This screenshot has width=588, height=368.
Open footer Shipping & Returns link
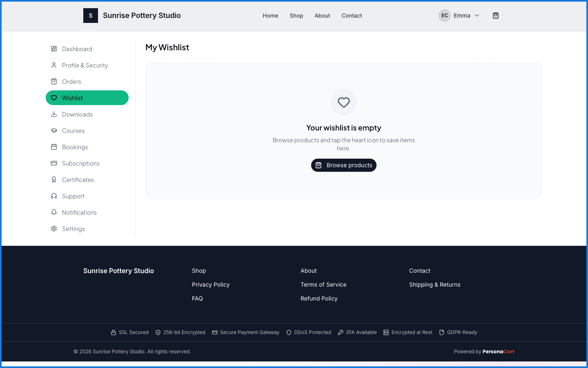coord(435,285)
